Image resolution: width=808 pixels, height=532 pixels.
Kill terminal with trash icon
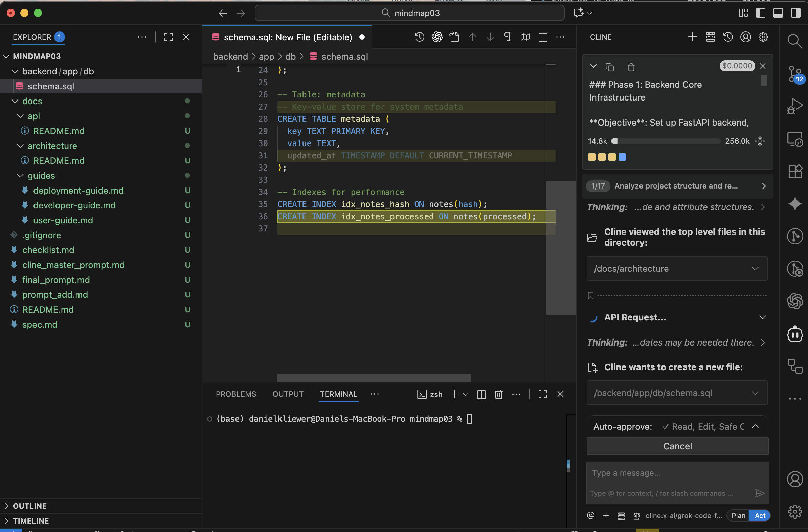(498, 394)
